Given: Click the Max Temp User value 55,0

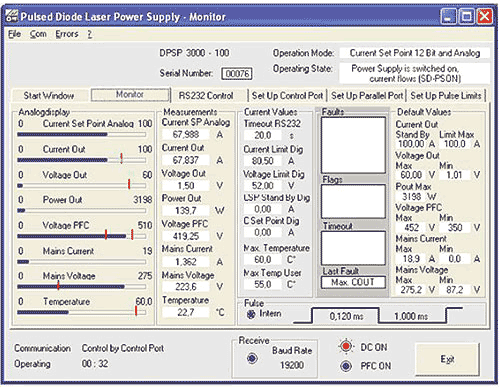Looking at the screenshot, I should pyautogui.click(x=263, y=285).
